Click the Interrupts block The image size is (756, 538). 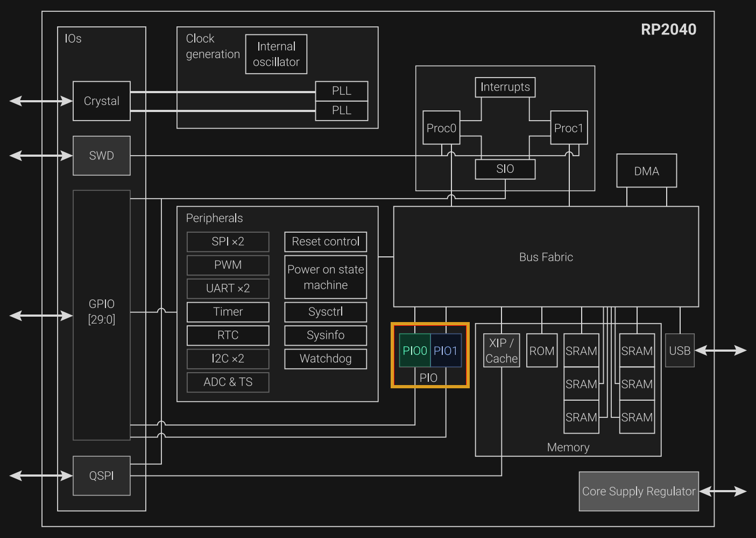coord(505,87)
